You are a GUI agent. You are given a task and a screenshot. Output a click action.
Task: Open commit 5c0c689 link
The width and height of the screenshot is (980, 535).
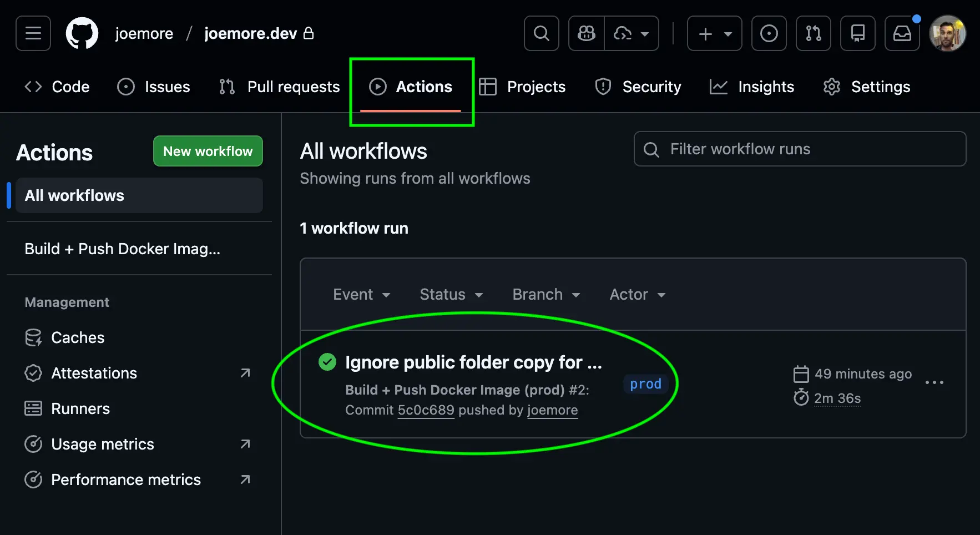[x=426, y=410]
